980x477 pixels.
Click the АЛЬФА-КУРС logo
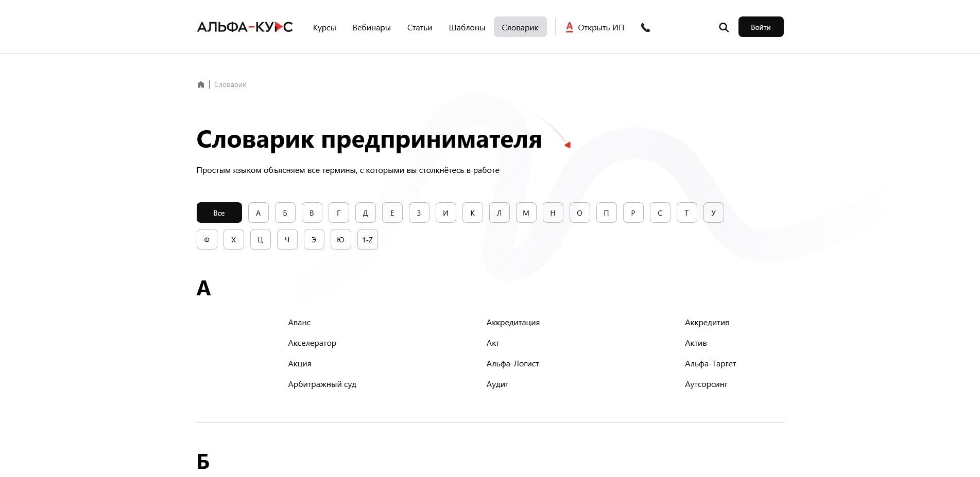click(244, 27)
